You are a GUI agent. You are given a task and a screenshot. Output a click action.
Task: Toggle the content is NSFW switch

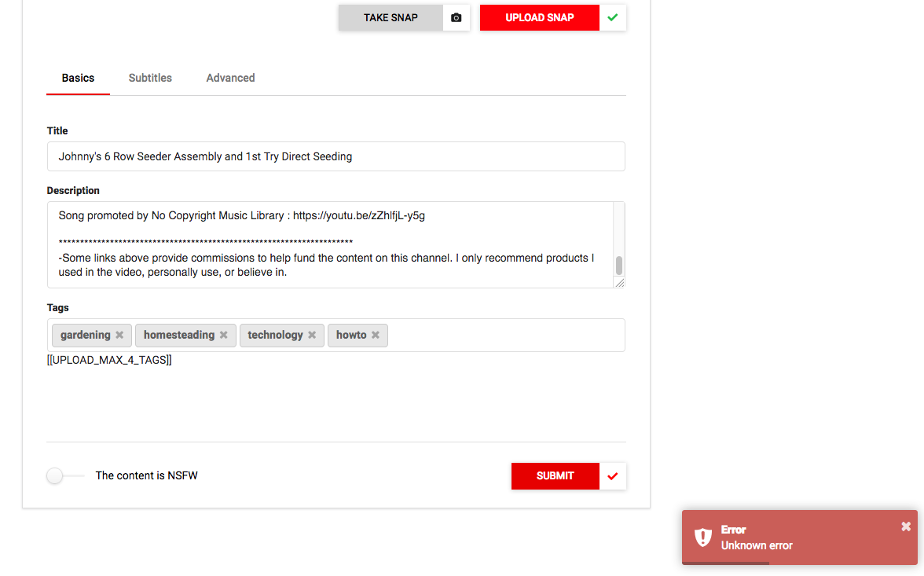pyautogui.click(x=65, y=475)
